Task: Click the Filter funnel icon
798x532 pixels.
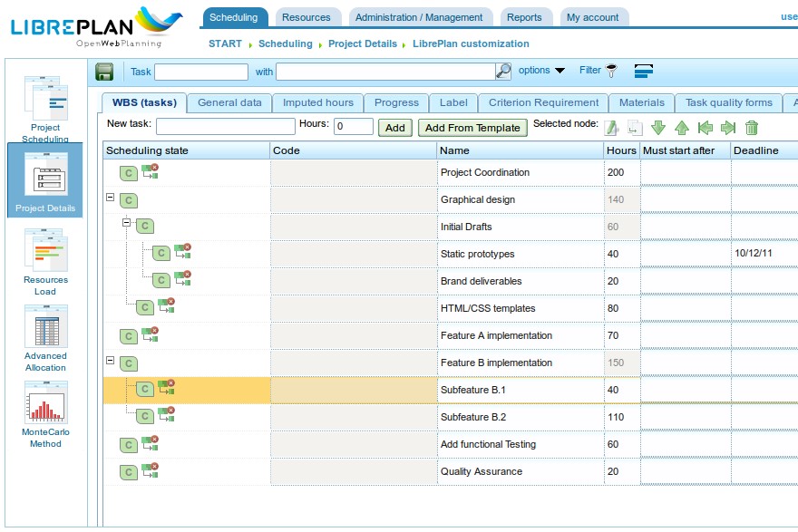Action: pyautogui.click(x=612, y=71)
